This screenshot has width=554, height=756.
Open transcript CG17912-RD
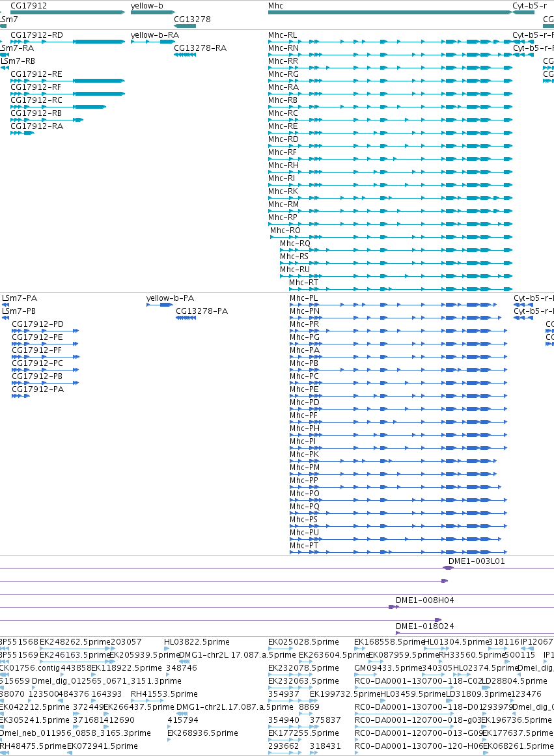pyautogui.click(x=36, y=35)
